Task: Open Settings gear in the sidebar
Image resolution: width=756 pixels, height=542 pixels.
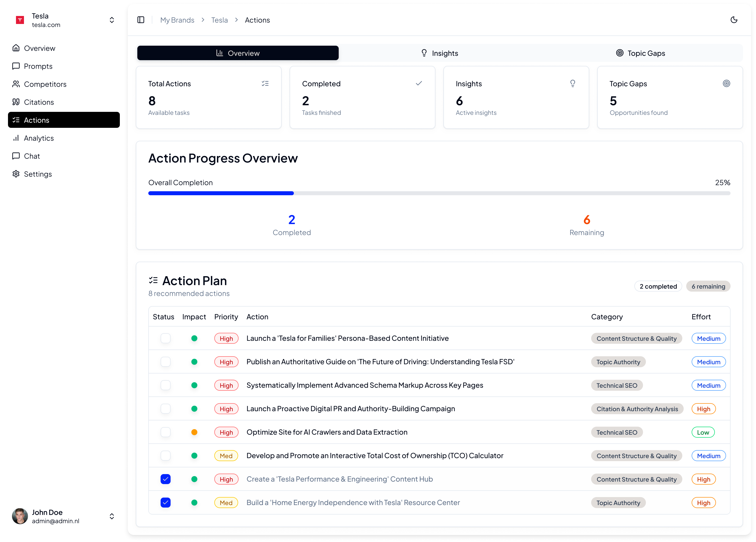Action: pyautogui.click(x=38, y=174)
